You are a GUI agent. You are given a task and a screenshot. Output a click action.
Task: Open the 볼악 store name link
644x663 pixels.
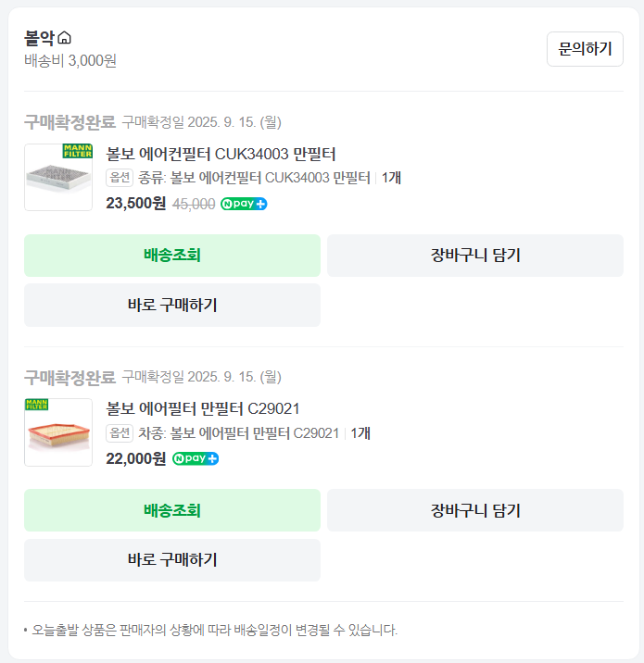pos(40,38)
